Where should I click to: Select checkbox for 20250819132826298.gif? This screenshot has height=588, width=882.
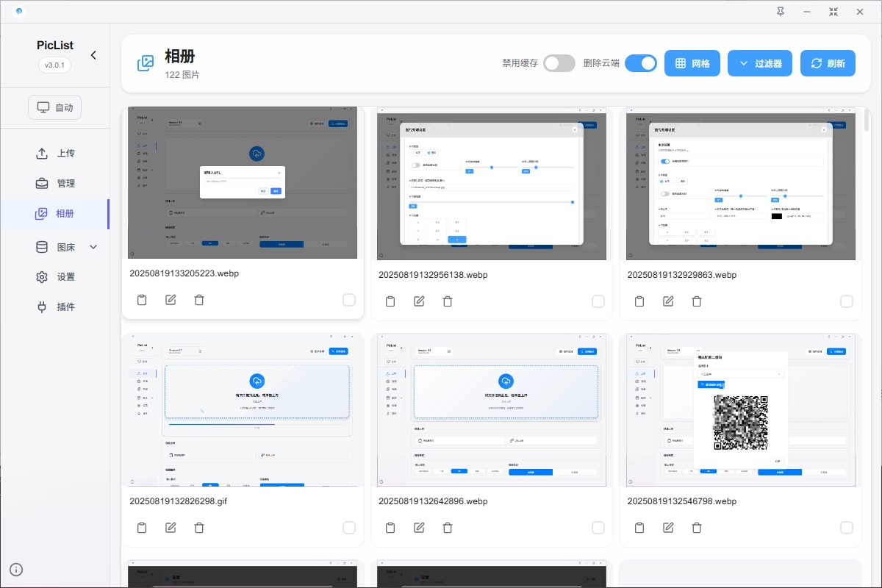[349, 528]
